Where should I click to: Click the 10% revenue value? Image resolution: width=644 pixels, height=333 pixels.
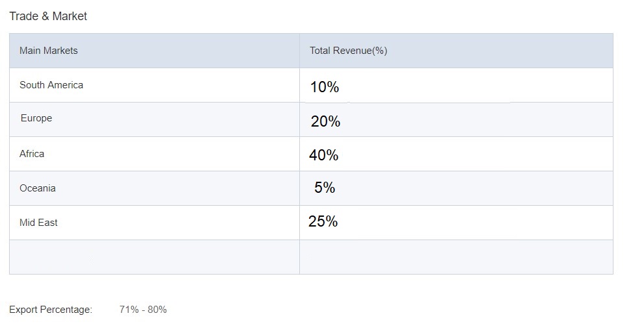325,87
